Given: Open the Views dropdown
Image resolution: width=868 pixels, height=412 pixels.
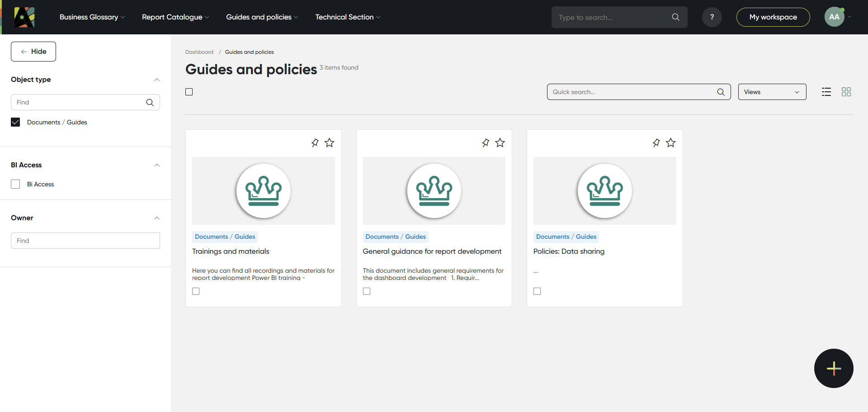Looking at the screenshot, I should coord(772,92).
